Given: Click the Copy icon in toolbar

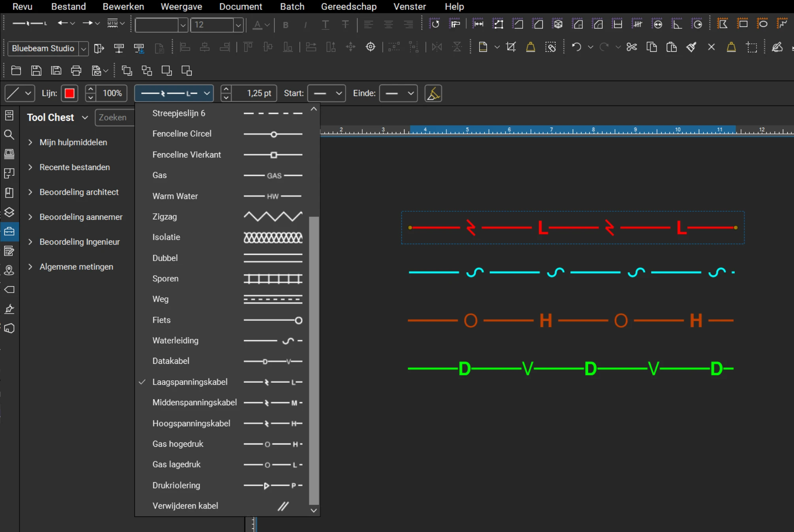Looking at the screenshot, I should (651, 47).
